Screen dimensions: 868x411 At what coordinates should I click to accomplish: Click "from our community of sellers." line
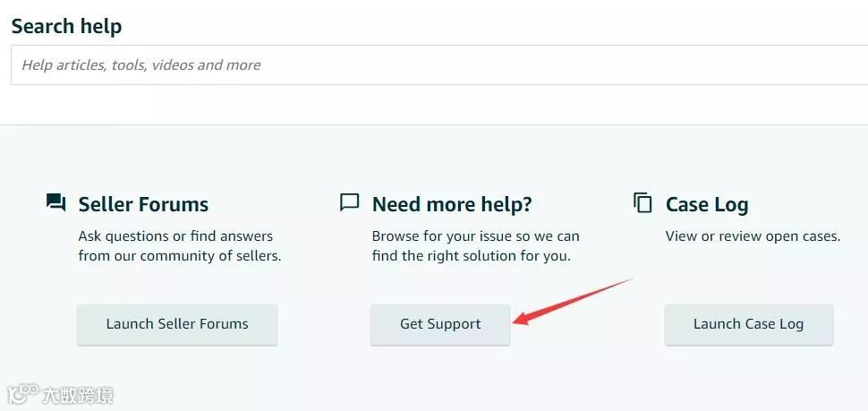[179, 255]
